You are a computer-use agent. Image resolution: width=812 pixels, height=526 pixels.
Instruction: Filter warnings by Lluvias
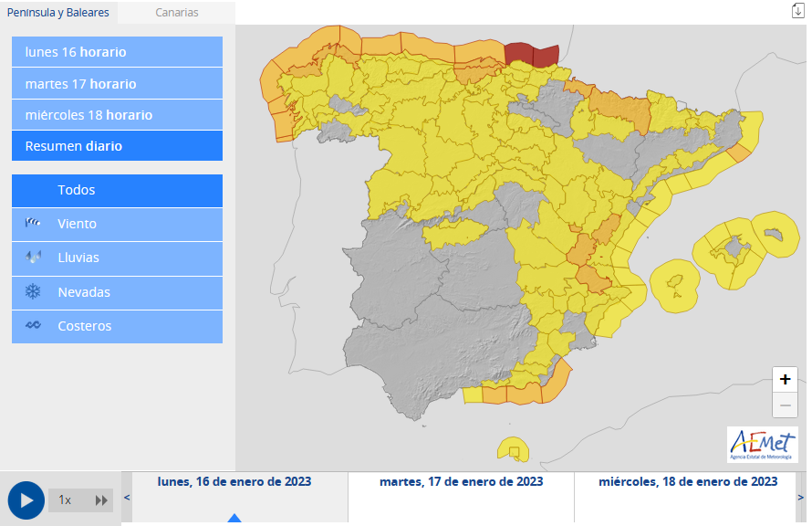tap(117, 258)
